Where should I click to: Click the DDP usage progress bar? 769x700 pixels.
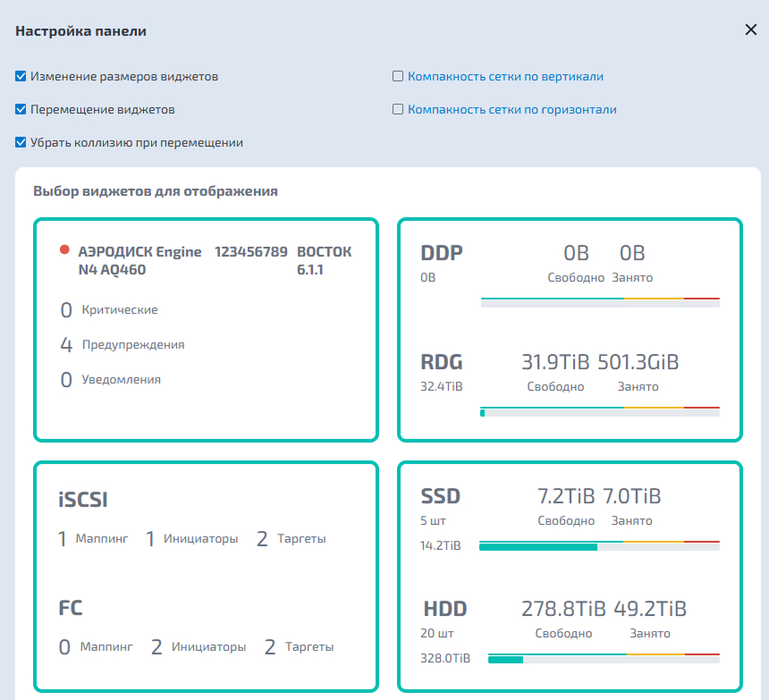600,302
